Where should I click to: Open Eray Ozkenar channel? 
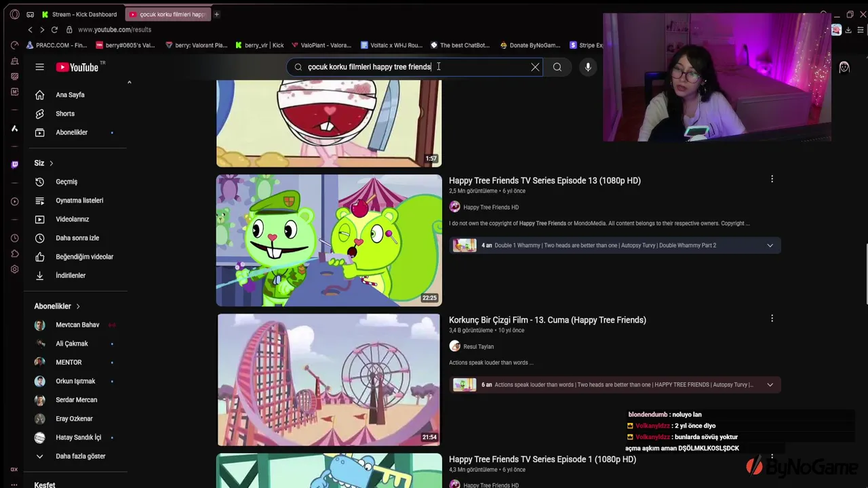click(x=75, y=419)
